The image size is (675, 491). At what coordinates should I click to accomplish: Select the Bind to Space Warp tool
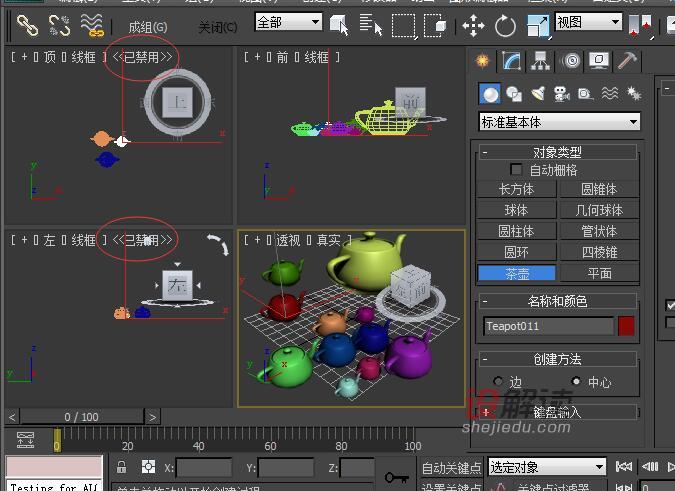click(92, 25)
